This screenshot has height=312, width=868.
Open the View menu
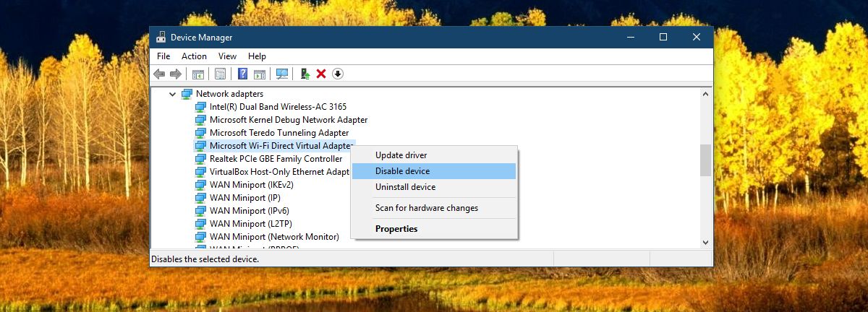point(227,56)
